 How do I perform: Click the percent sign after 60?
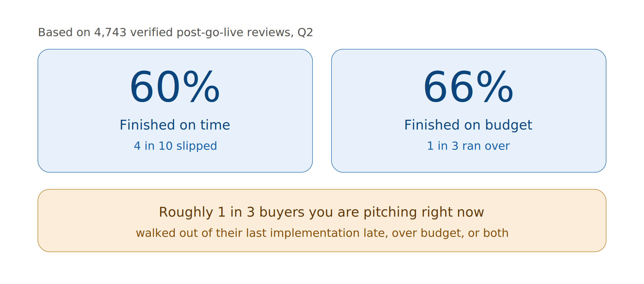(x=201, y=87)
